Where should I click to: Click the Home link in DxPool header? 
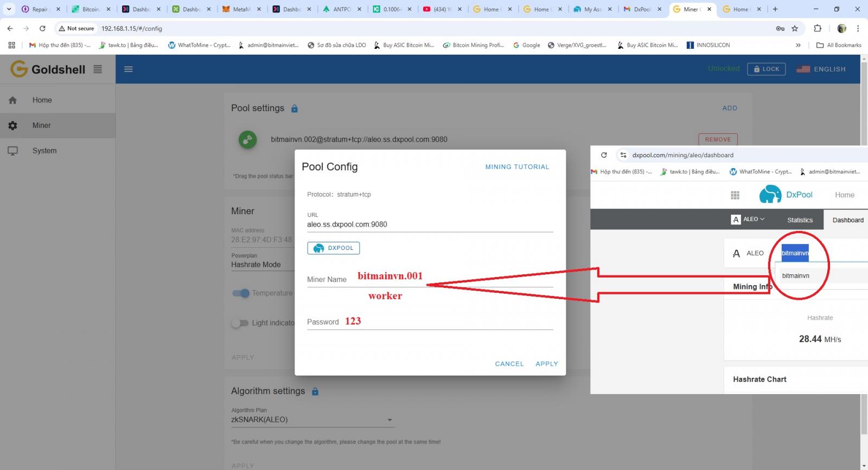(x=845, y=195)
